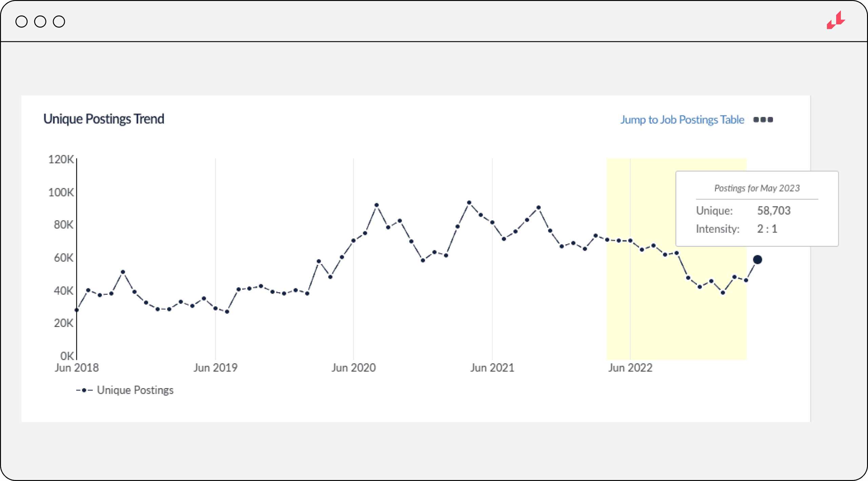Click the peak data point just after Jun 2020
Viewport: 868px width, 481px height.
pos(377,205)
